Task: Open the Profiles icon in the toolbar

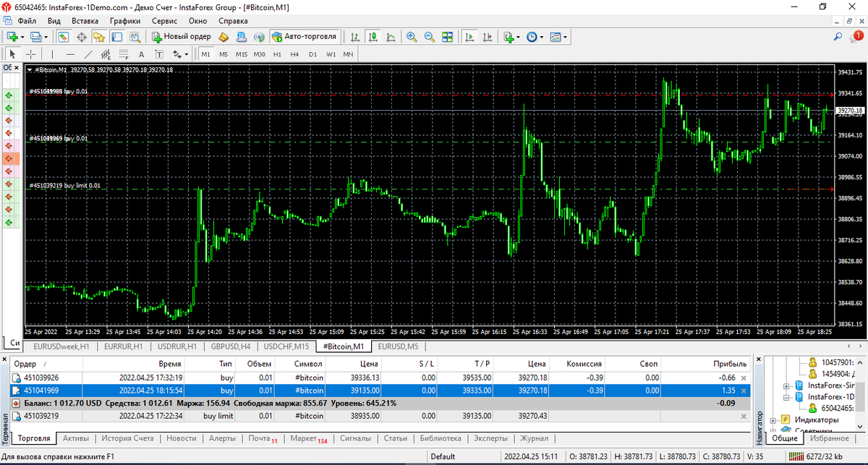Action: click(35, 36)
